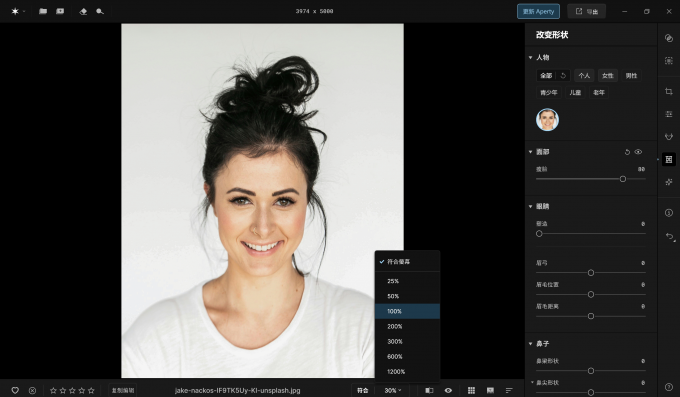Image resolution: width=680 pixels, height=397 pixels.
Task: Open the overlapping circles tool in sidebar
Action: point(669,38)
